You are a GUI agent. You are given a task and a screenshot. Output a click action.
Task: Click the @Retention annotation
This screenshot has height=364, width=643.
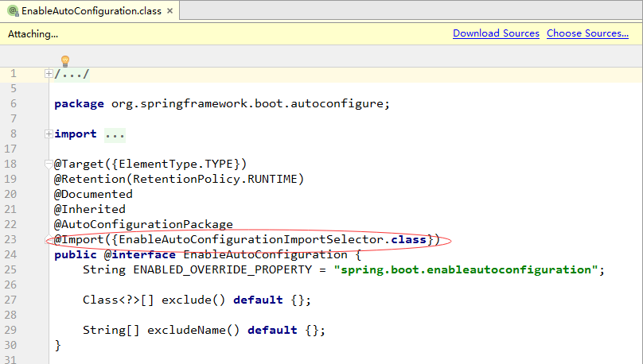(x=89, y=180)
